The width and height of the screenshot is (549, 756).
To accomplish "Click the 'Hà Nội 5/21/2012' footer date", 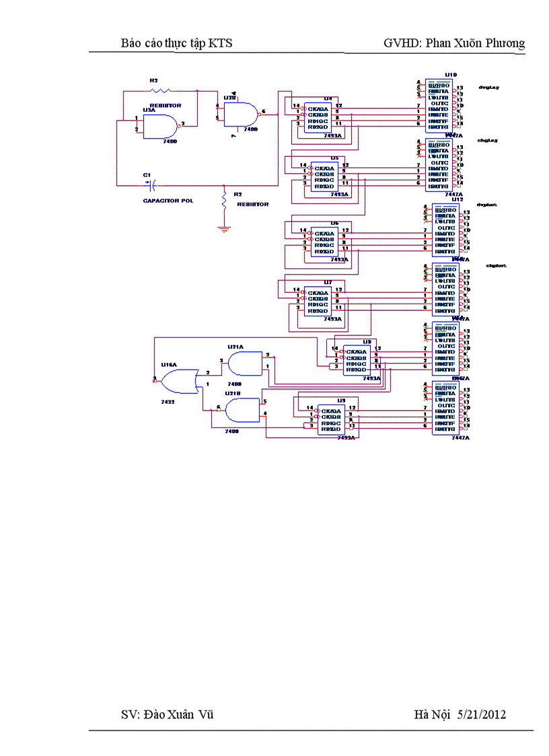I will pyautogui.click(x=460, y=714).
